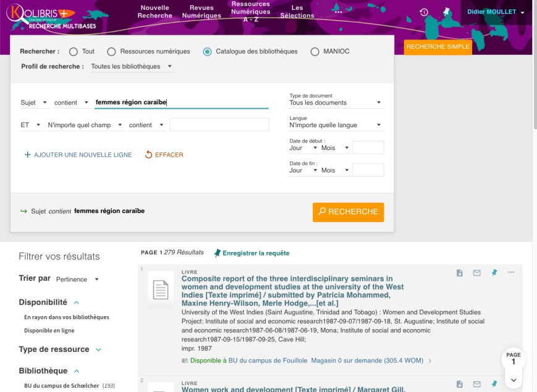Click the orange RECHERCHE button
The width and height of the screenshot is (537, 392).
coord(348,212)
